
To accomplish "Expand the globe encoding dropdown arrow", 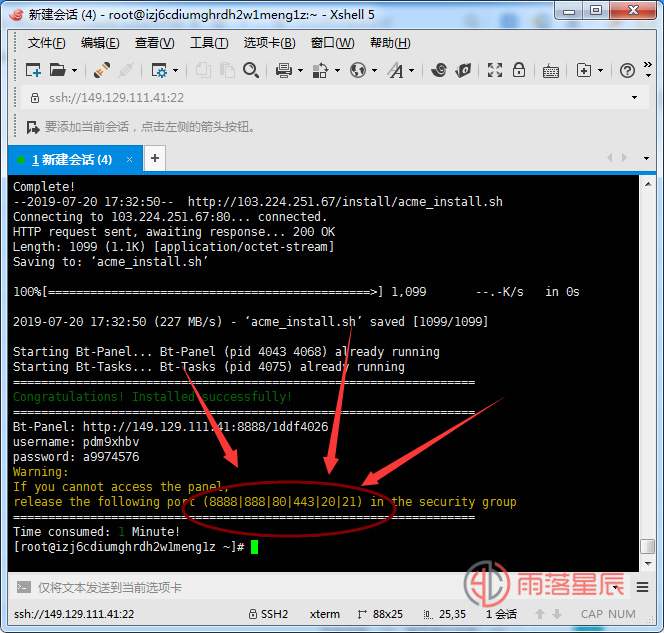I will (x=375, y=70).
